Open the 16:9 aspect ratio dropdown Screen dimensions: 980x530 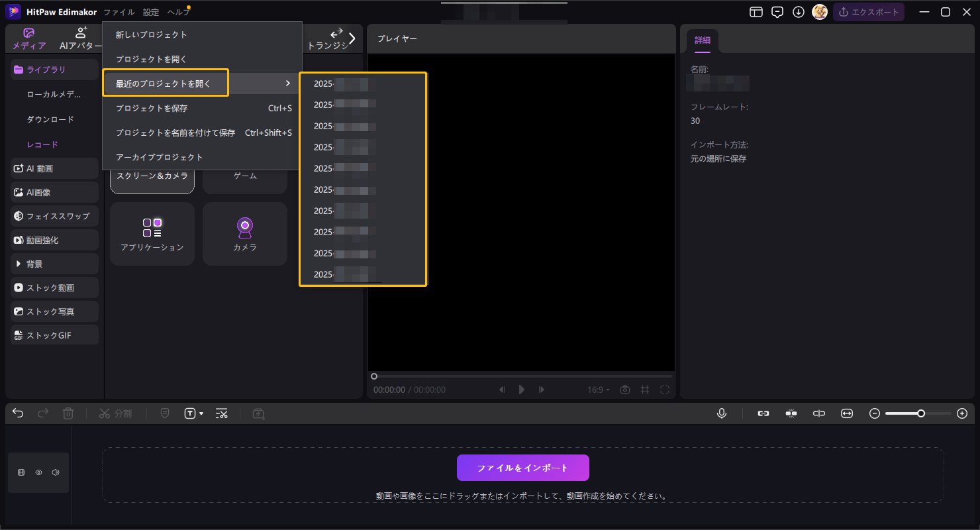pos(597,390)
